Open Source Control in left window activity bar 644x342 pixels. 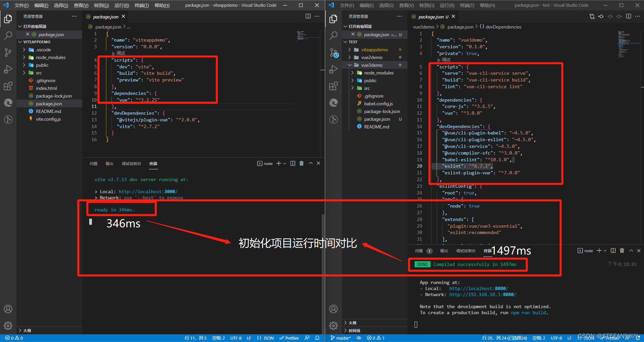point(8,52)
